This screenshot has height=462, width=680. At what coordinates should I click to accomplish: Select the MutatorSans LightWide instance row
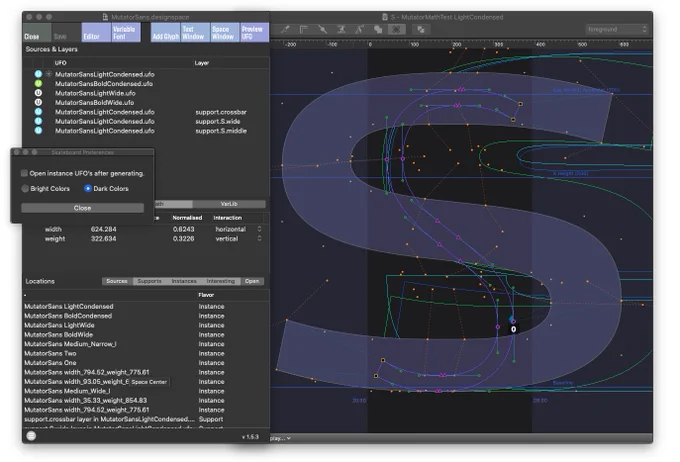pos(147,325)
